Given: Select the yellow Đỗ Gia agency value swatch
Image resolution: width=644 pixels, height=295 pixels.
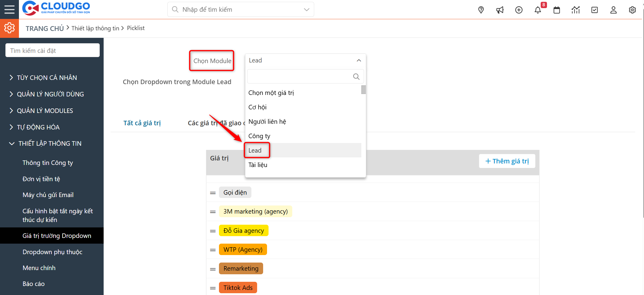Looking at the screenshot, I should point(244,230).
